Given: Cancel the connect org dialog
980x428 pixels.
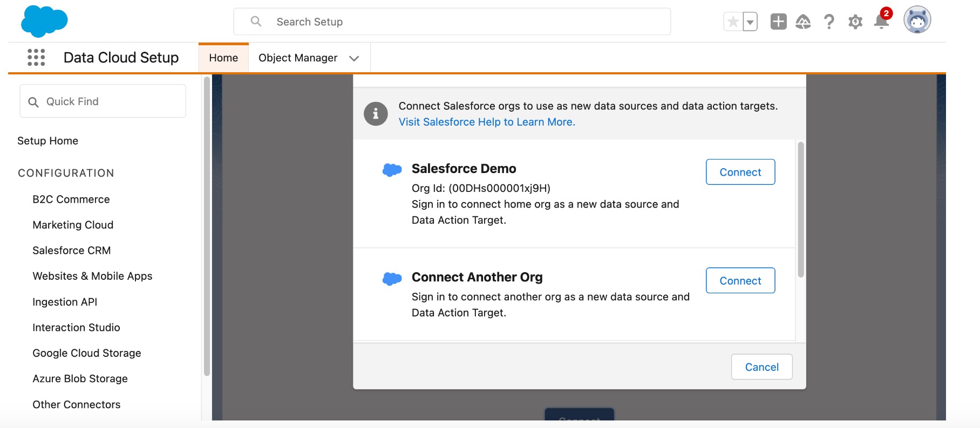Looking at the screenshot, I should pos(761,367).
